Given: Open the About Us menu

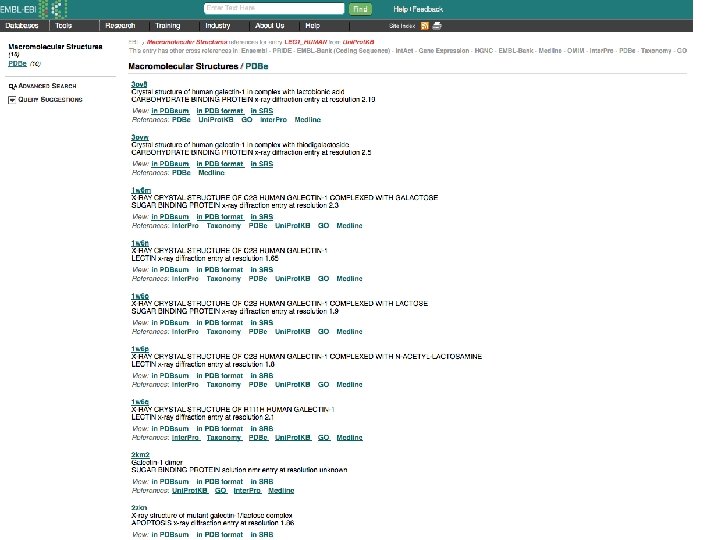Looking at the screenshot, I should (x=270, y=26).
